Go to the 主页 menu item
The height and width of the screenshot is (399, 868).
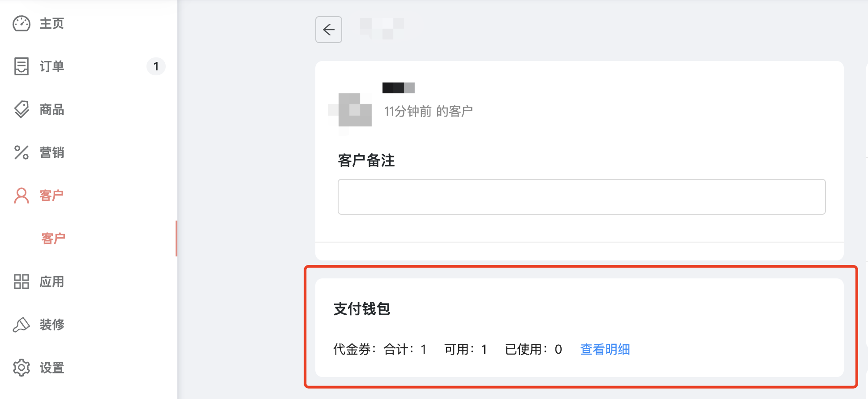click(52, 23)
